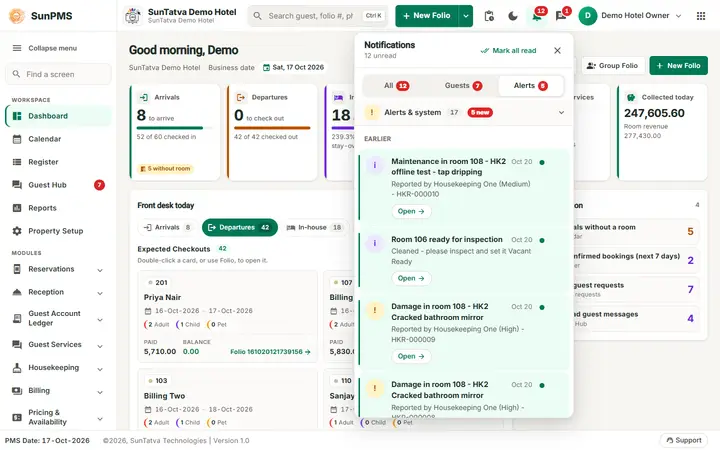This screenshot has width=720, height=450.
Task: Mark all notifications as read
Action: 508,51
